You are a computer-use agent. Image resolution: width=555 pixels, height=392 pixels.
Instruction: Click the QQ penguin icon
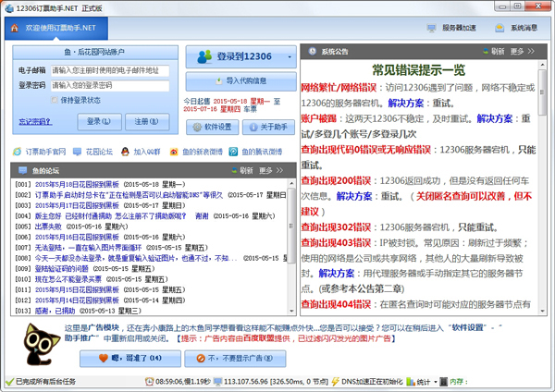(125, 152)
